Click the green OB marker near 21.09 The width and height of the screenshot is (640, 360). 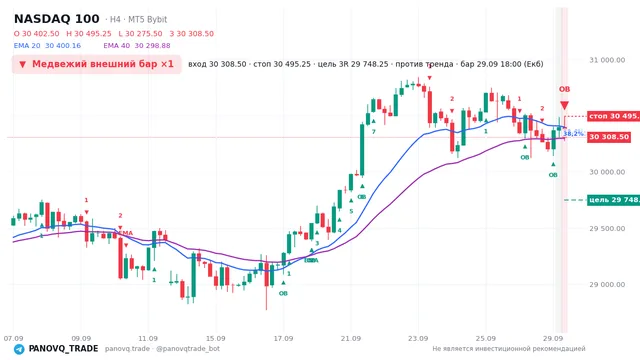362,197
